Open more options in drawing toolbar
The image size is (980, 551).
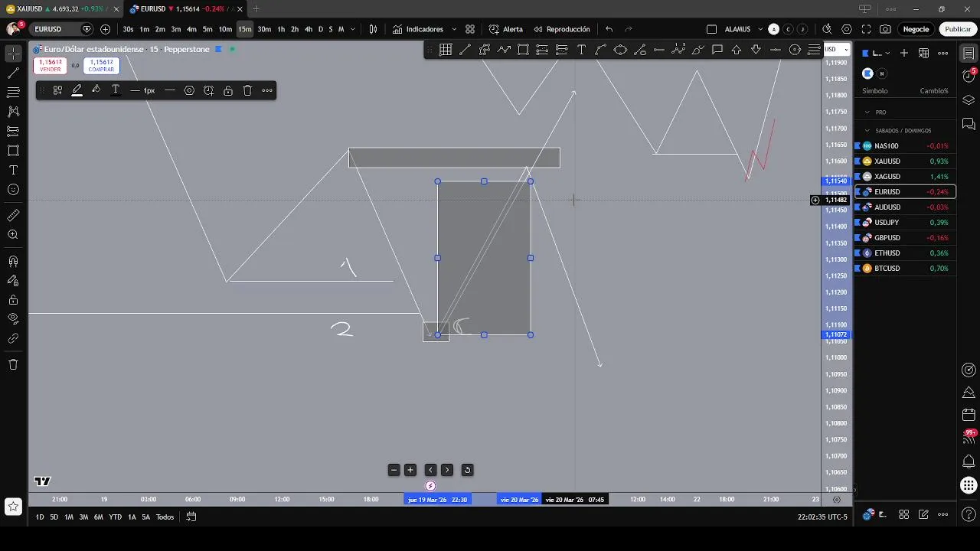(x=267, y=90)
